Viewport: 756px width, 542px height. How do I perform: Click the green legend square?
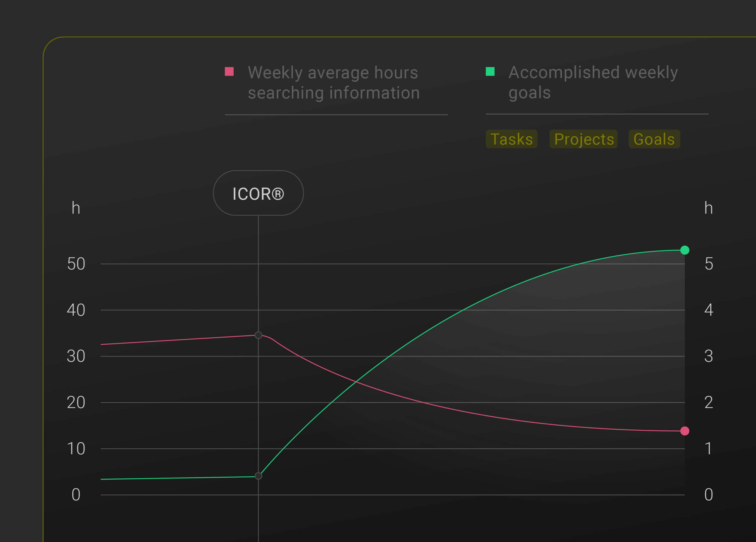point(490,71)
